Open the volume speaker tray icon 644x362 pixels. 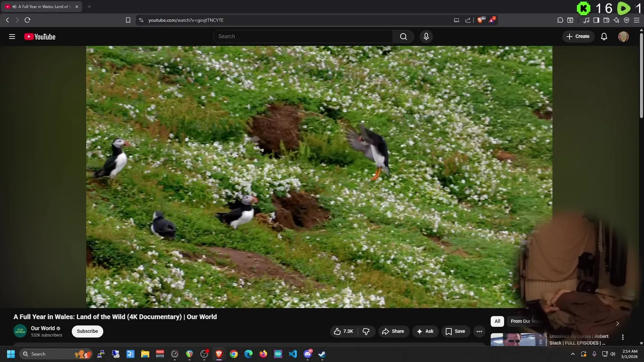click(x=612, y=354)
